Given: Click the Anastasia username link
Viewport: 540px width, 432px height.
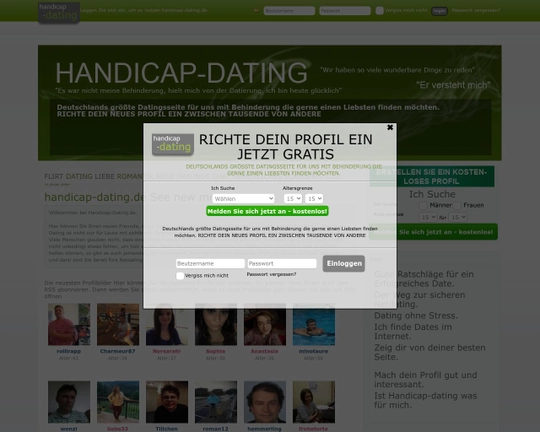Looking at the screenshot, I should [264, 351].
